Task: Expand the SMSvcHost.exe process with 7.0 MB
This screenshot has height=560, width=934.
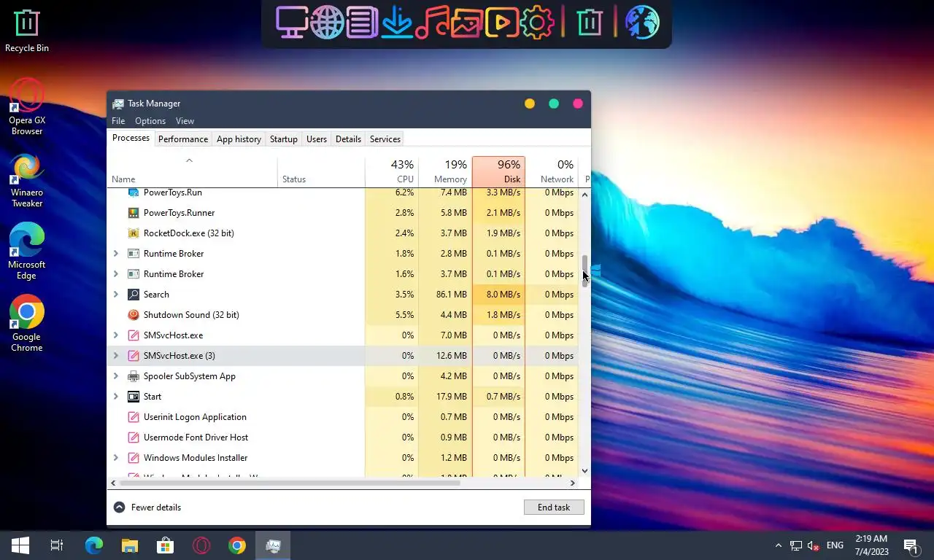Action: pos(116,335)
